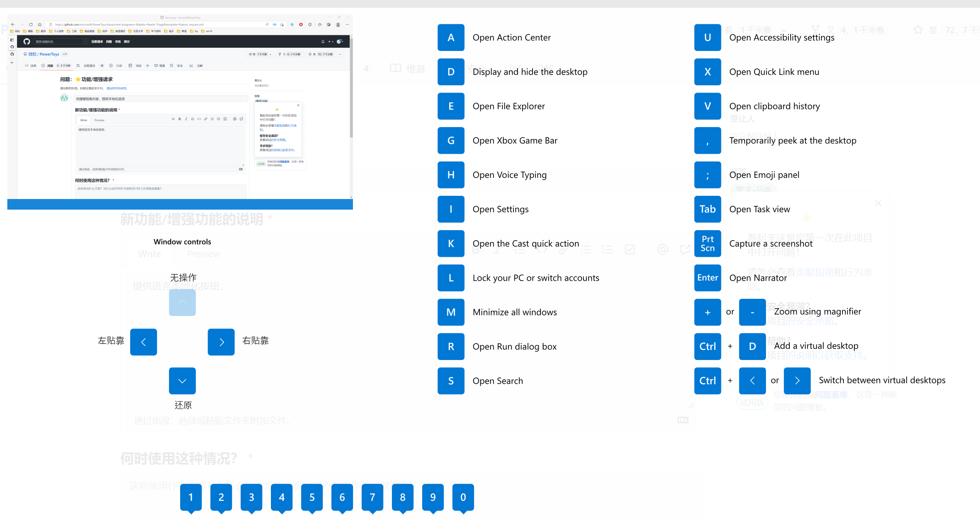Viewport: 980px width, 520px height.
Task: Insert a hyperlink using the link icon
Action: [x=206, y=119]
